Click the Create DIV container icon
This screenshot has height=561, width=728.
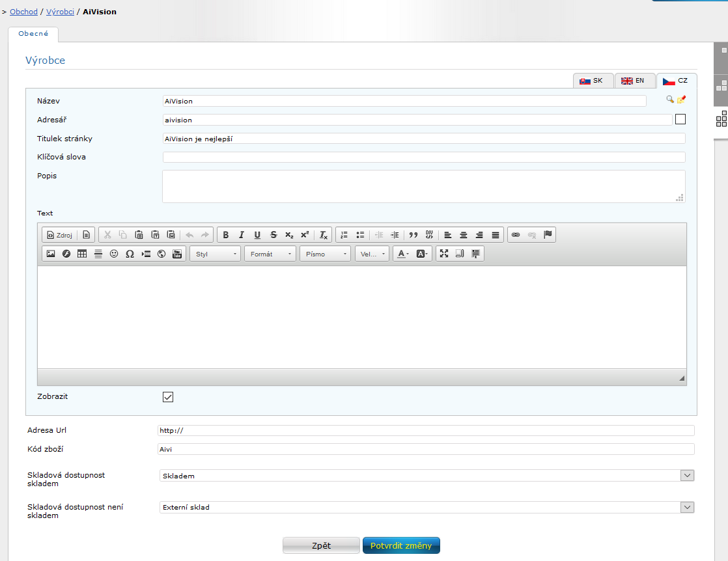[429, 235]
